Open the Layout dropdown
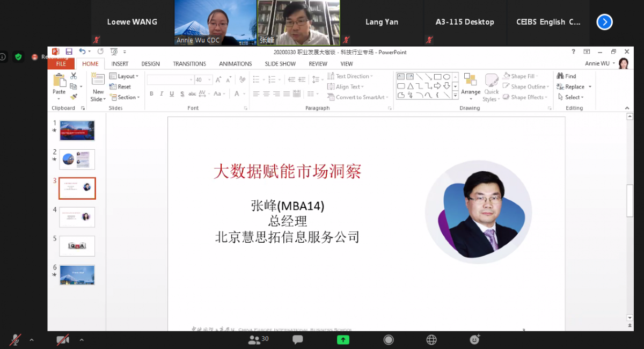Screen dimensions: 644x349 [x=124, y=76]
